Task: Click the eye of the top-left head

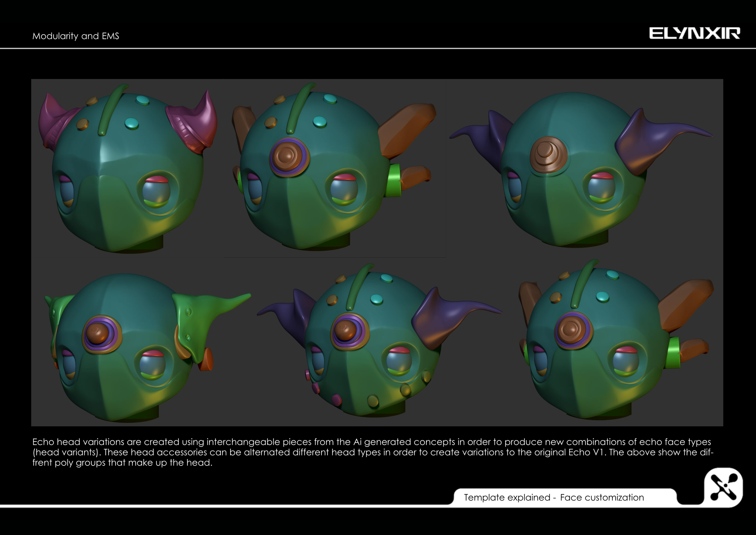Action: pyautogui.click(x=157, y=192)
